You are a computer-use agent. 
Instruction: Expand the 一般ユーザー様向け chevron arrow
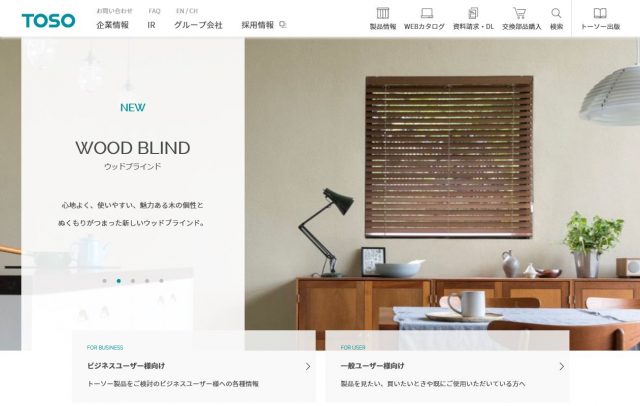(x=562, y=366)
